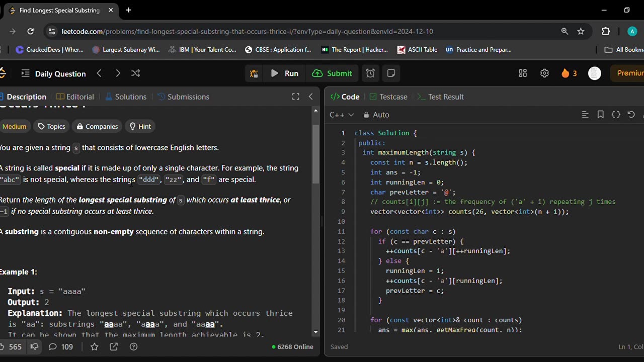
Task: Click the curly braces snippet icon
Action: (x=616, y=115)
